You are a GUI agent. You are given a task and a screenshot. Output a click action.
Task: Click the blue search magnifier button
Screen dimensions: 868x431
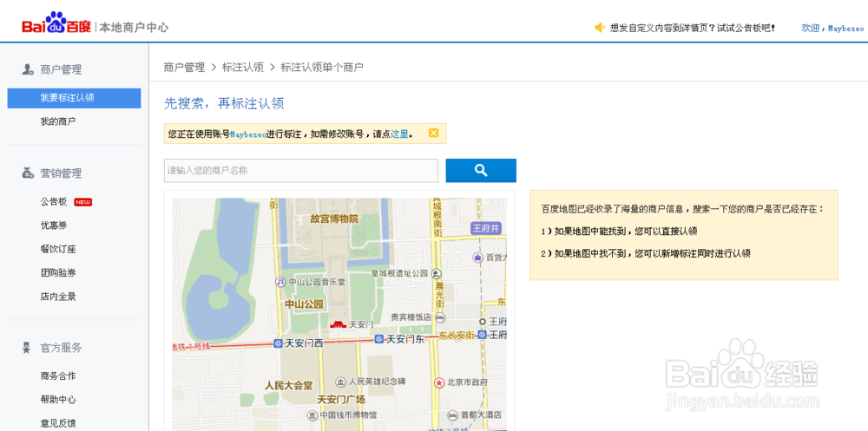click(x=481, y=171)
